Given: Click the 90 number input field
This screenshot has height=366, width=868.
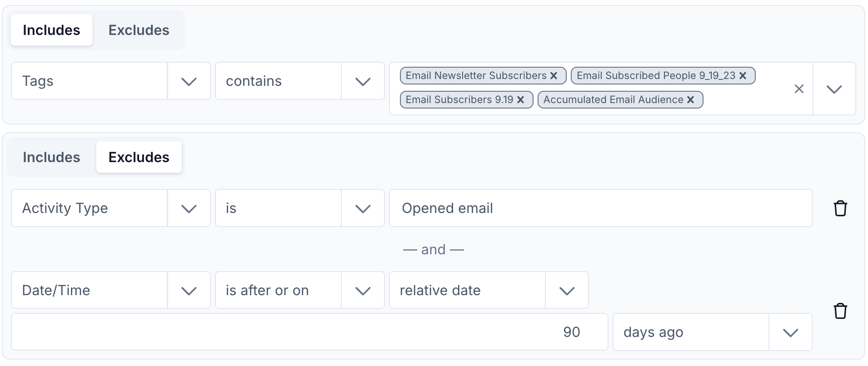Looking at the screenshot, I should (x=309, y=332).
